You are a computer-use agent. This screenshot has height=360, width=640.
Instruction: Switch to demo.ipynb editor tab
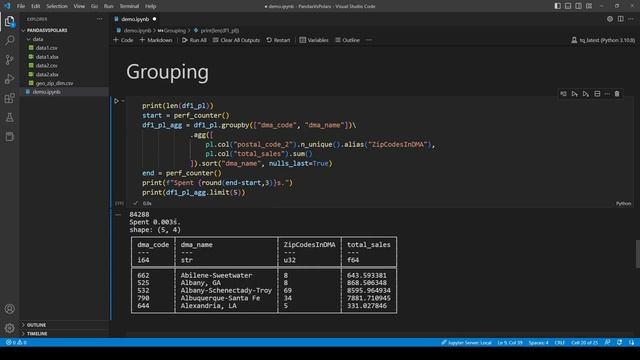click(x=135, y=19)
